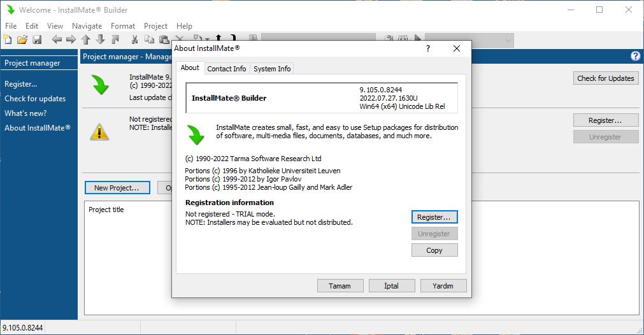This screenshot has width=644, height=335.
Task: Click the 'Win64 (x64) Unicode Lib Rel' text
Action: pos(402,106)
